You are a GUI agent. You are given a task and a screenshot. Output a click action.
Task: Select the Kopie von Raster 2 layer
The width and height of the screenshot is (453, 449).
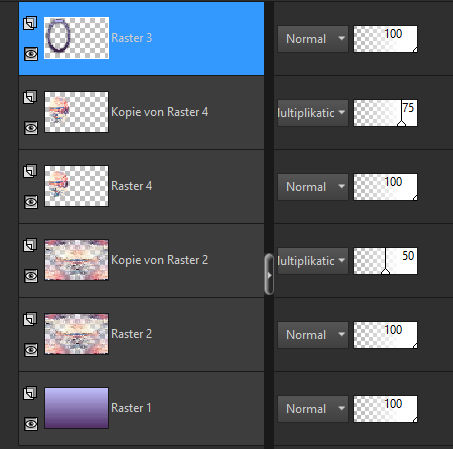pyautogui.click(x=142, y=260)
